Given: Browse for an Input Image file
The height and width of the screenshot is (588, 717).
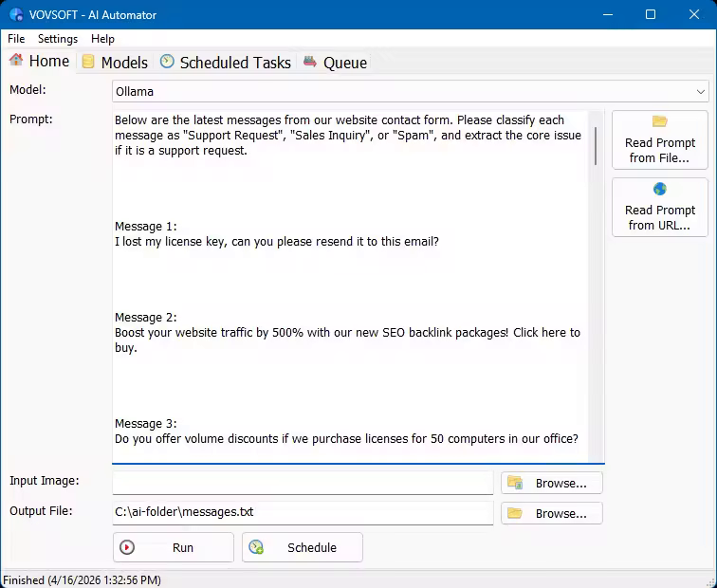Looking at the screenshot, I should [552, 483].
